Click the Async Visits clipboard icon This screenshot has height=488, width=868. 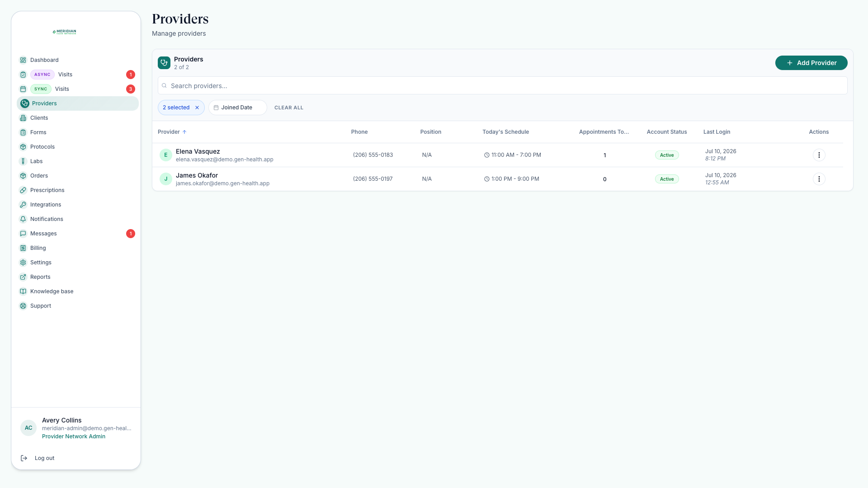point(23,75)
